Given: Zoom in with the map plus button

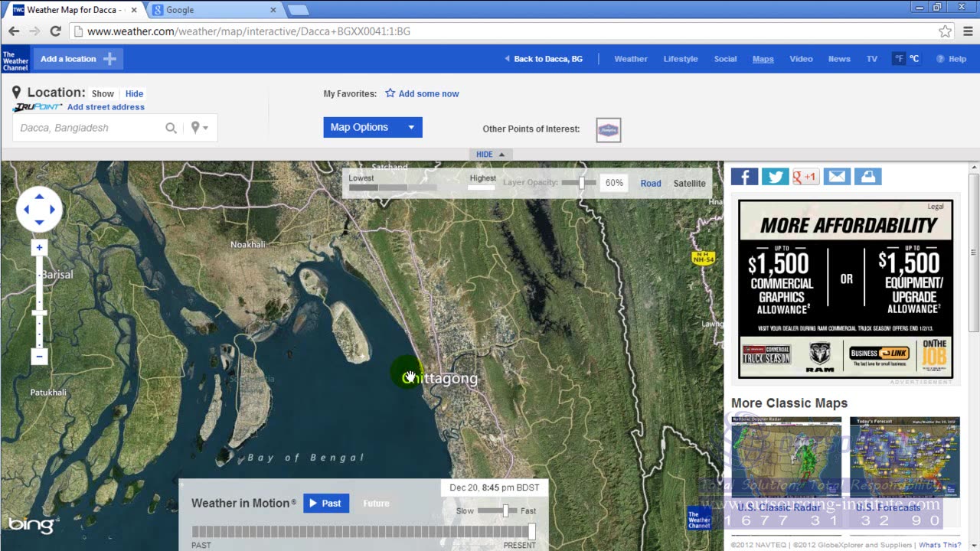Looking at the screenshot, I should tap(39, 248).
